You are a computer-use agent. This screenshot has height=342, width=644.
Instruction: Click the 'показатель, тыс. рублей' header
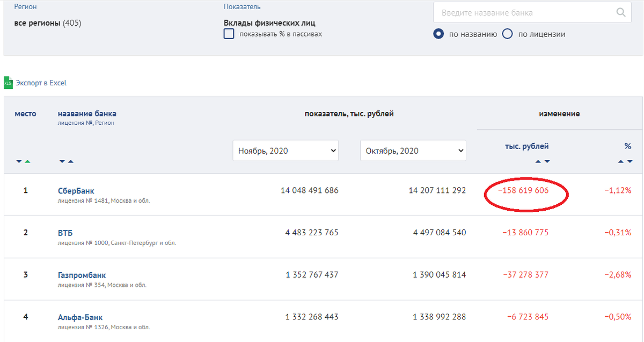click(x=349, y=114)
